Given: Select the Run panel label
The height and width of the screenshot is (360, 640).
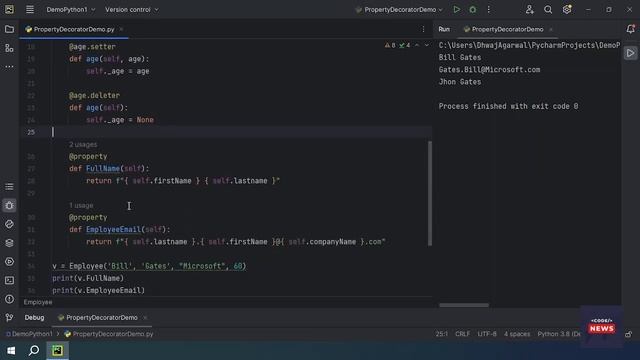Looking at the screenshot, I should point(444,29).
